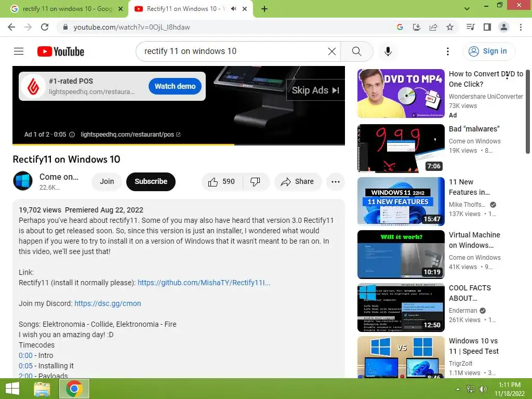Go forward with the browser forward arrow

pyautogui.click(x=28, y=27)
